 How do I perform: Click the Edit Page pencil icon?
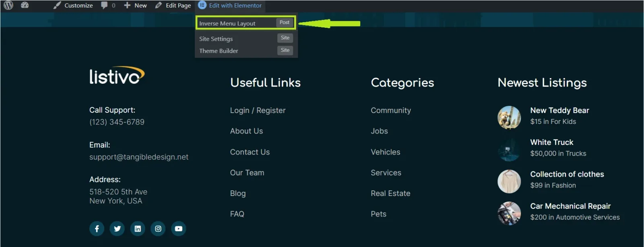(x=159, y=5)
